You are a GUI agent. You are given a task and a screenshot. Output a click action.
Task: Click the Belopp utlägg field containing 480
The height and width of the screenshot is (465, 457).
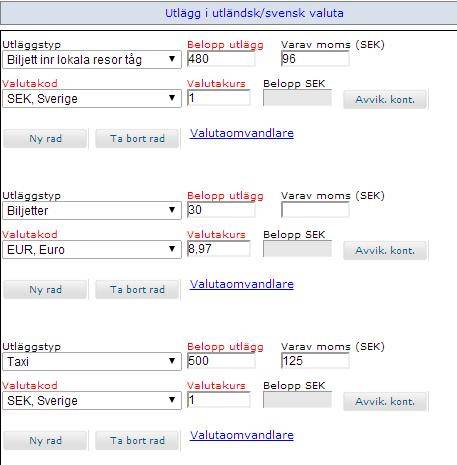click(221, 59)
